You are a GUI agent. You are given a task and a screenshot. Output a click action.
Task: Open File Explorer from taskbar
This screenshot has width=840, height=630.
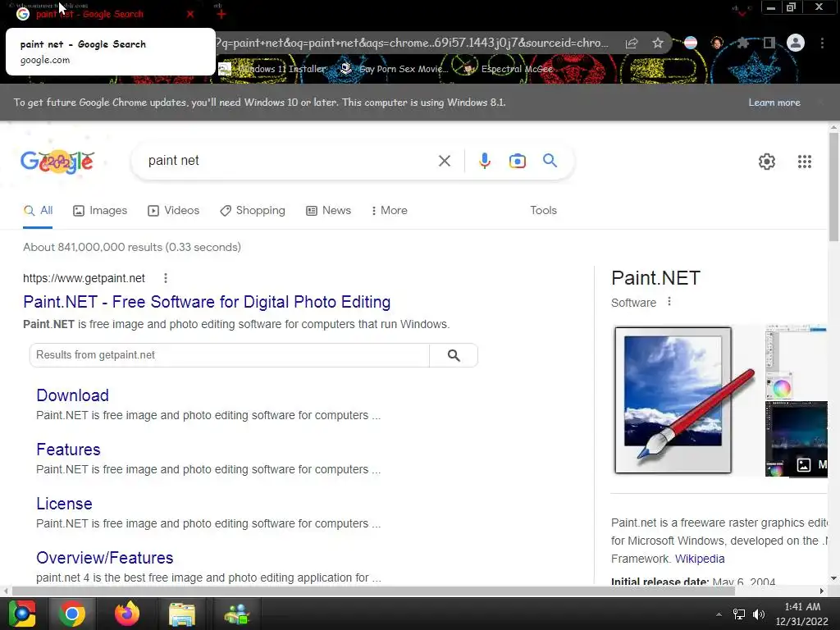[x=182, y=614]
